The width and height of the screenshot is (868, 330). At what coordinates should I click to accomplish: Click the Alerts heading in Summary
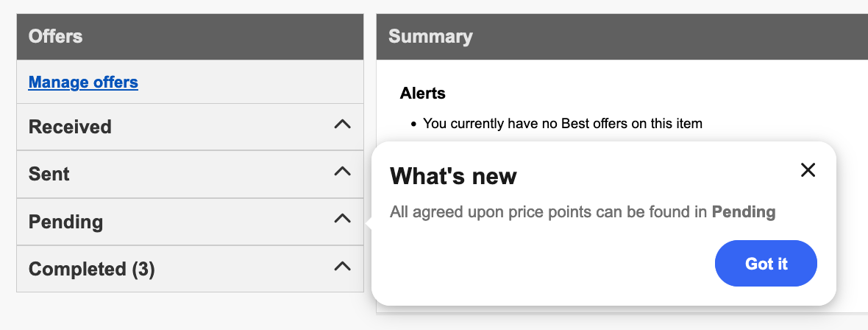(x=423, y=94)
